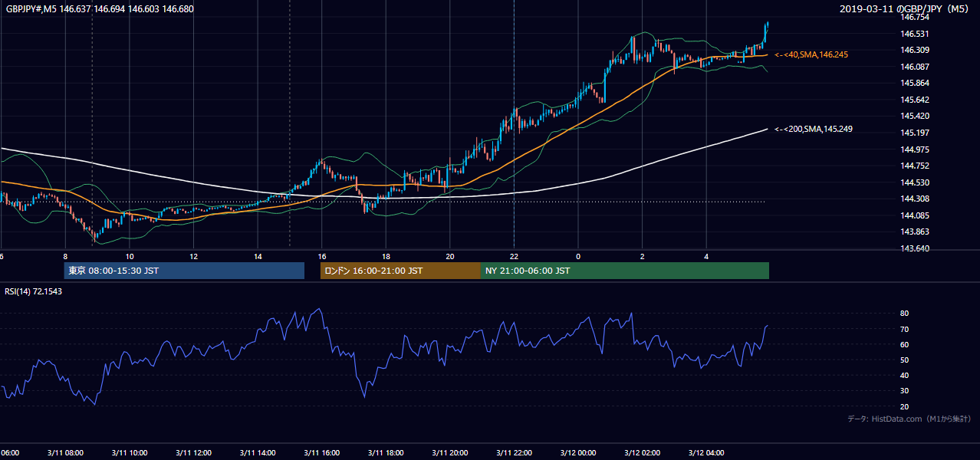Screen dimensions: 980x460
Task: Click RSI axis level 70
Action: [x=905, y=329]
